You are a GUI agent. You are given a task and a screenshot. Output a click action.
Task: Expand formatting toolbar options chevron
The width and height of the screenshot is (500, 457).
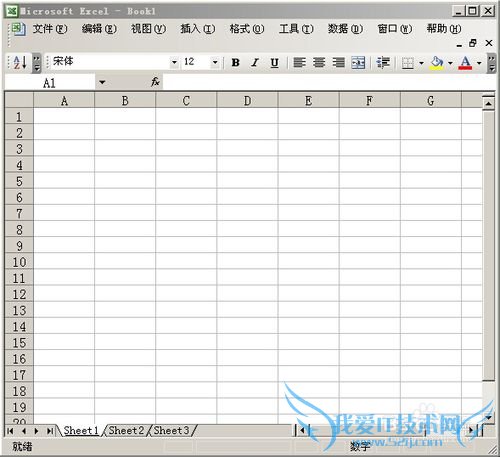[x=491, y=63]
